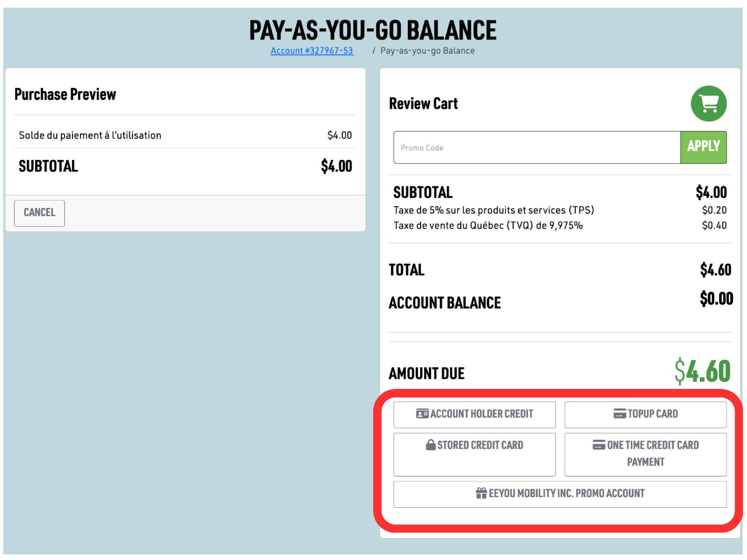This screenshot has height=560, width=747.
Task: Click the Purchase Preview heading
Action: [x=65, y=95]
